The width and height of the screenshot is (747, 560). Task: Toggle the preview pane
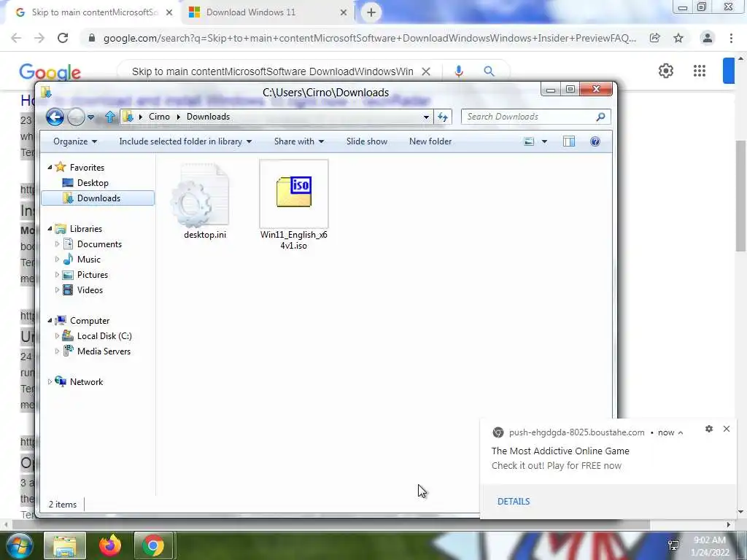click(569, 141)
